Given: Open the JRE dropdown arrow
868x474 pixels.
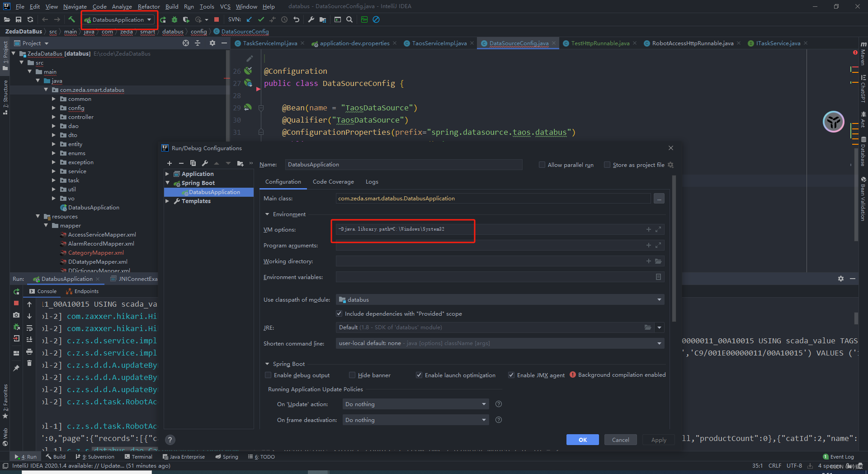Looking at the screenshot, I should [659, 327].
